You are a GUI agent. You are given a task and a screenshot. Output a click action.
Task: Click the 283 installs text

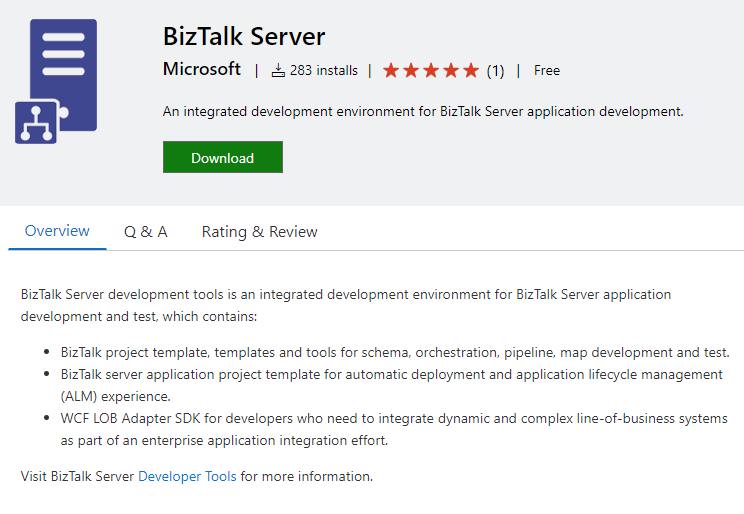(323, 71)
